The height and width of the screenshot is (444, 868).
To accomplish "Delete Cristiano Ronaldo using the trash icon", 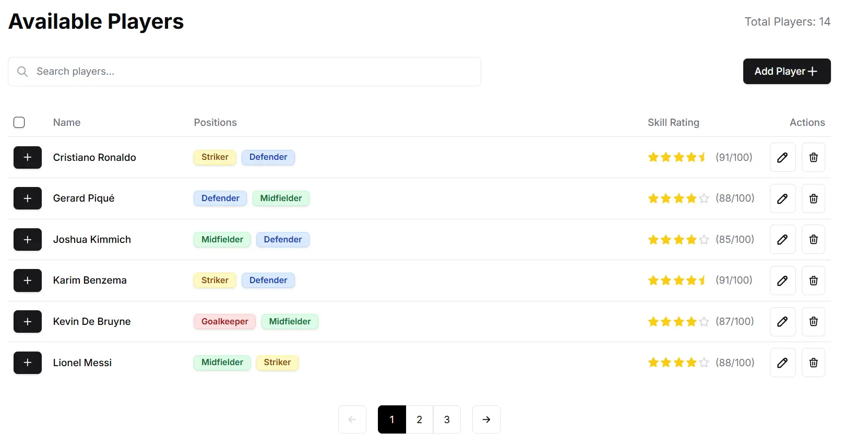I will pos(813,157).
